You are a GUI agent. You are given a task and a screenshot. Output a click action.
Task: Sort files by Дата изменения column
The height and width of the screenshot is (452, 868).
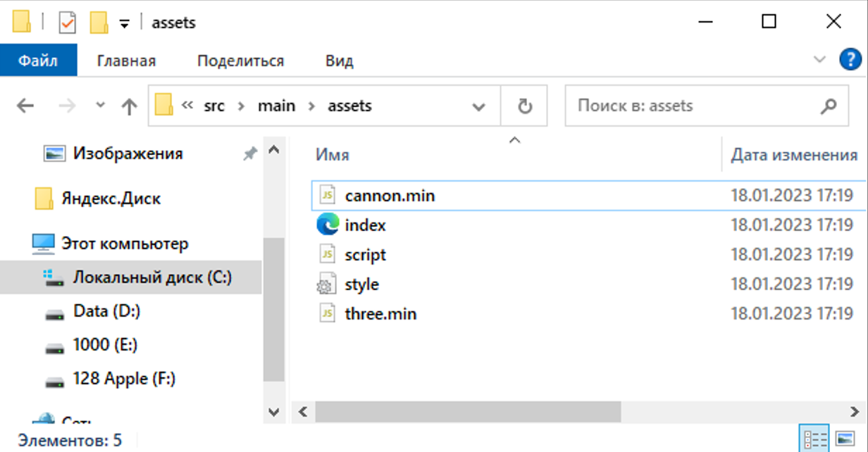click(793, 155)
